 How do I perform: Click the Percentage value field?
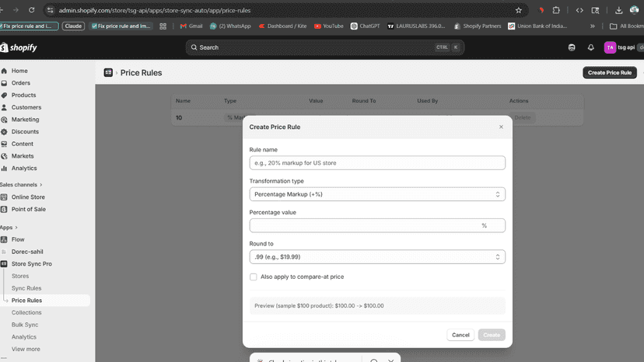tap(377, 226)
